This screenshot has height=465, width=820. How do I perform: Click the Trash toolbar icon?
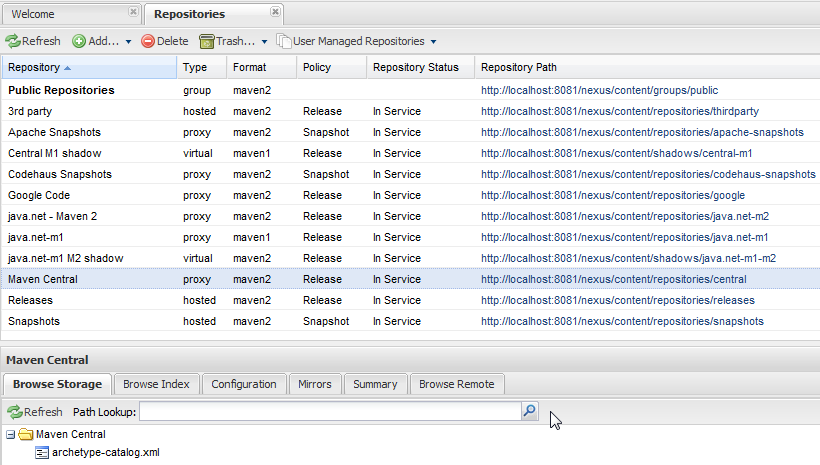[207, 42]
